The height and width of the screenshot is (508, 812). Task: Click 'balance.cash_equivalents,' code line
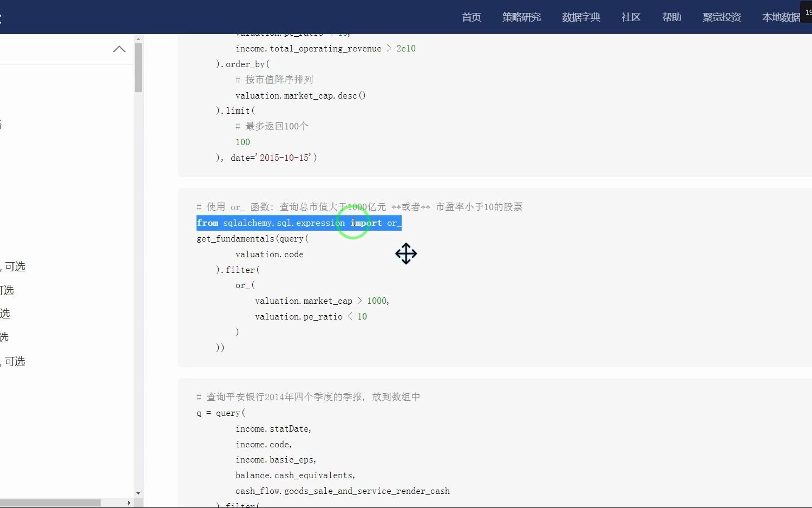(296, 476)
